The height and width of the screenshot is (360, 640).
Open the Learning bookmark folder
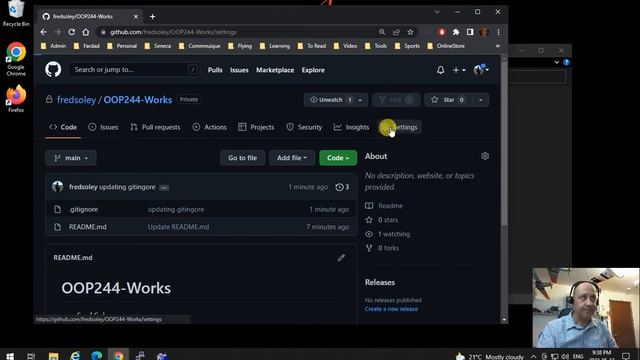pos(275,46)
